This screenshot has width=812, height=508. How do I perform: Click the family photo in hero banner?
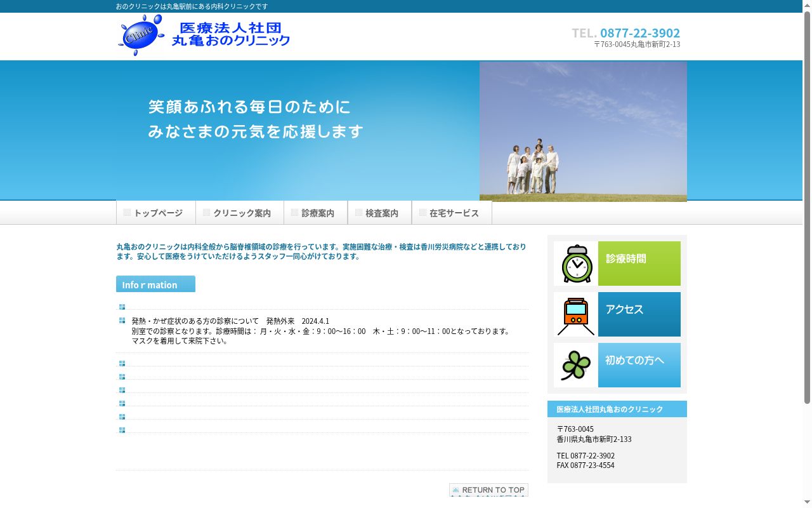coord(583,131)
